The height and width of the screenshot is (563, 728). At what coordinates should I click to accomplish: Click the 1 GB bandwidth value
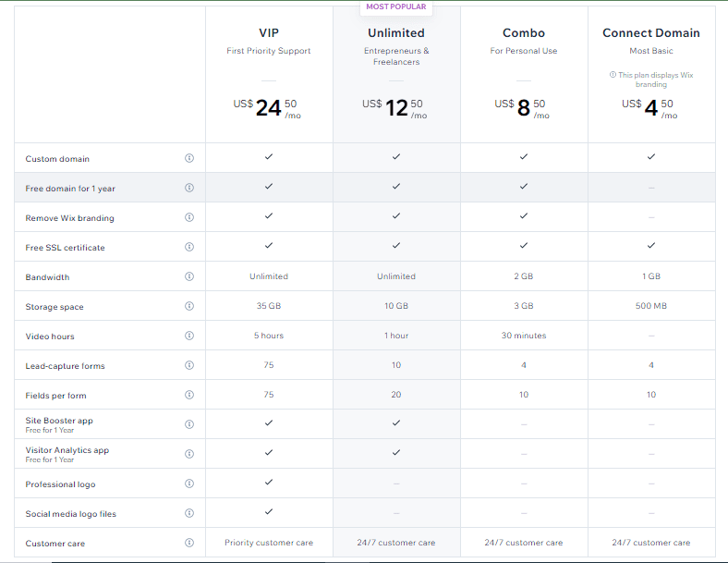[x=651, y=275]
